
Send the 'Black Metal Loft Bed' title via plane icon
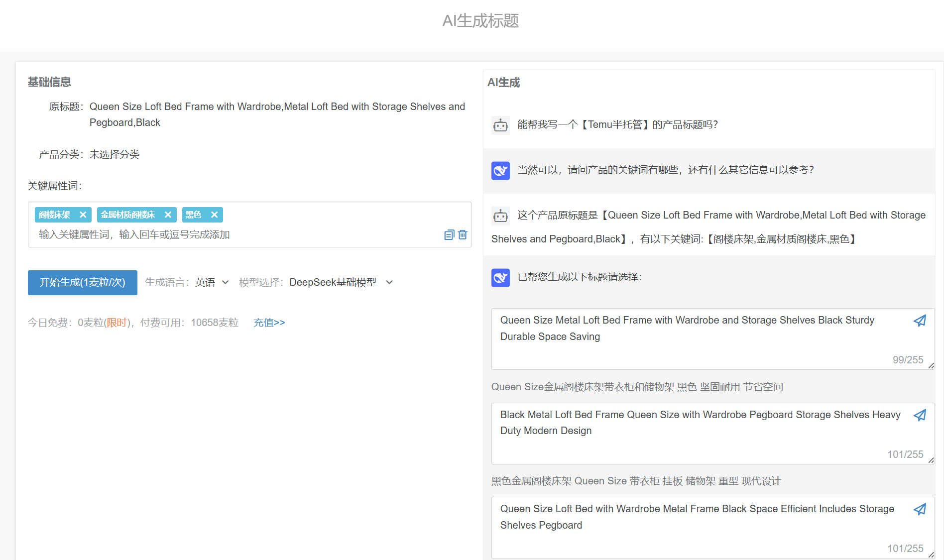tap(920, 415)
